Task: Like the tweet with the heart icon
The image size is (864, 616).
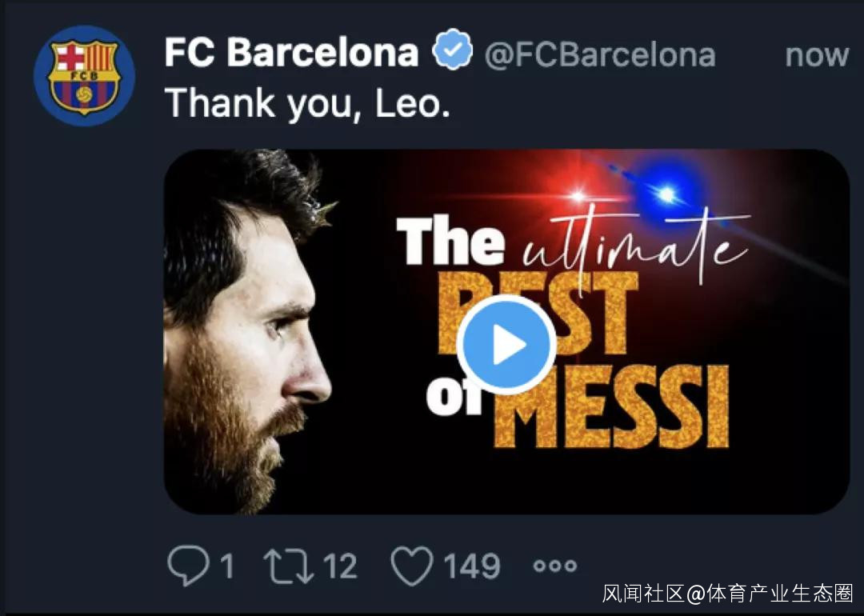Action: (411, 566)
